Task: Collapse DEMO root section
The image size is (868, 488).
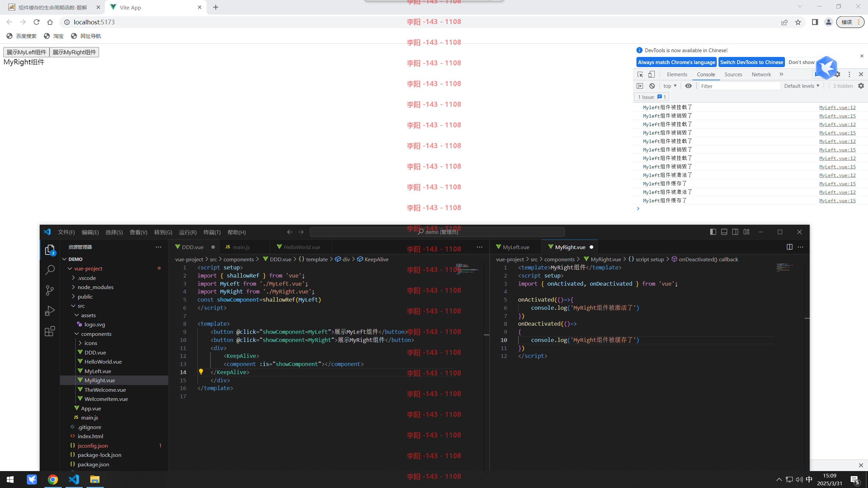Action: tap(64, 259)
